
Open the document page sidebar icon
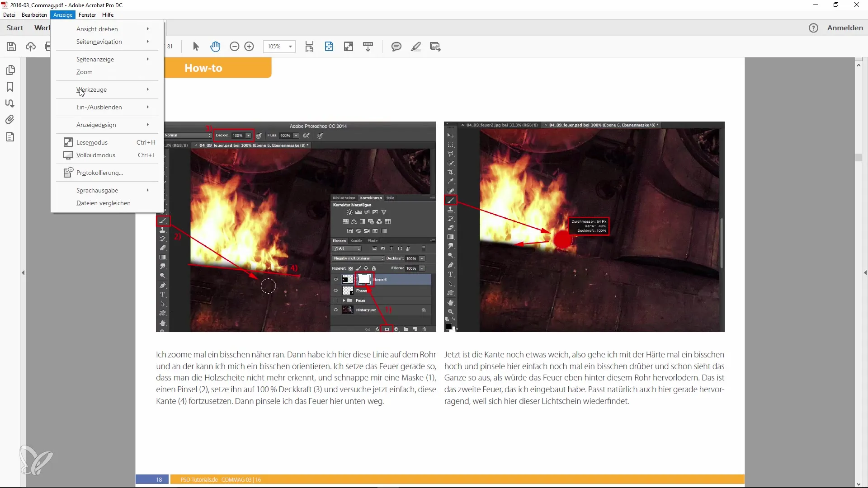(10, 137)
